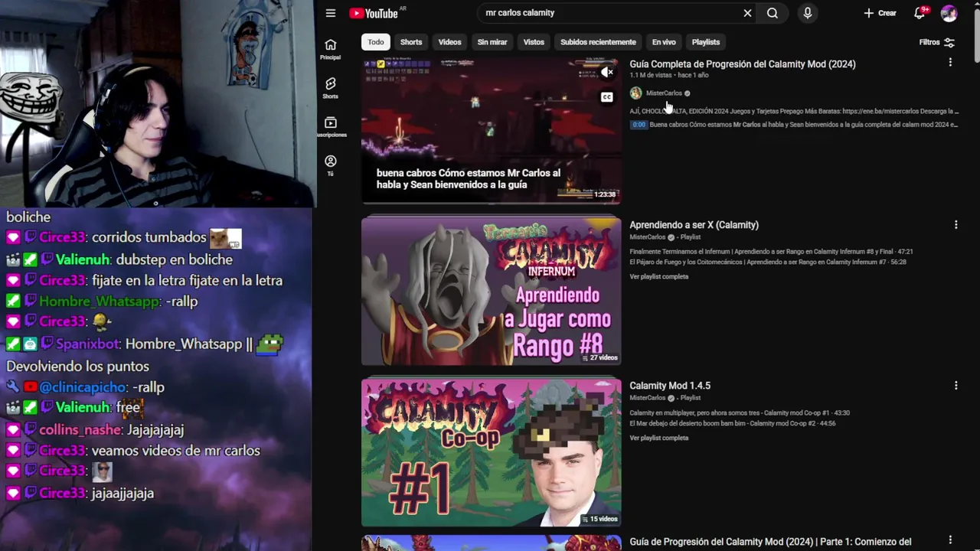Open Aprendiendo a ser X (Calamity) playlist title
Screen dimensions: 980x551
(x=694, y=225)
